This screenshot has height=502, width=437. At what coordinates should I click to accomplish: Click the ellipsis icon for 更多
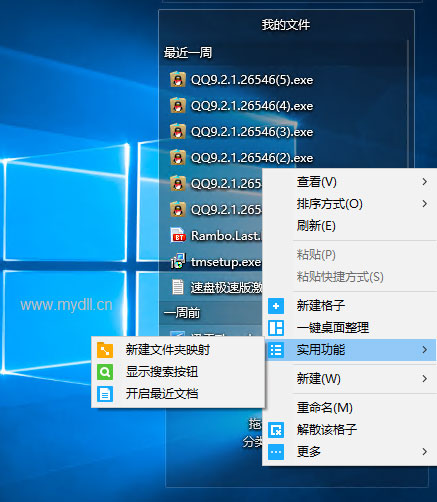tap(276, 452)
